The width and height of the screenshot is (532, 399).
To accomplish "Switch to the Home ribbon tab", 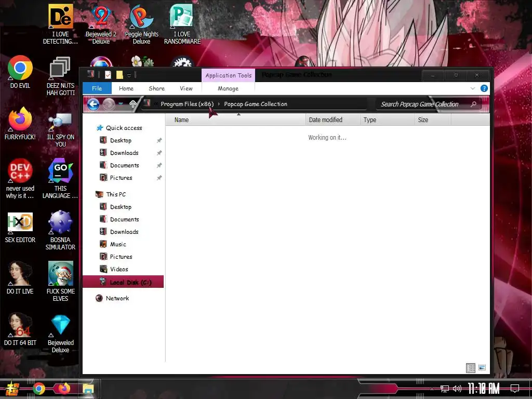I will (126, 88).
